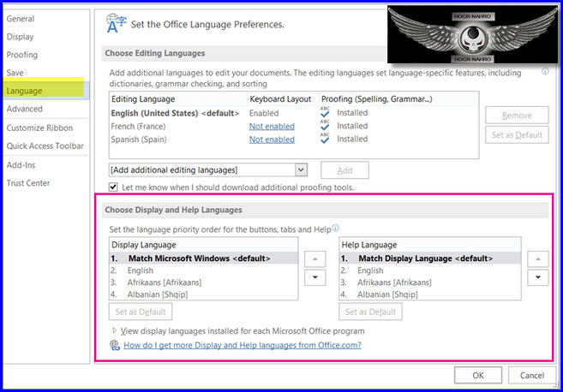Select Trust Center in the sidebar
Viewport: 563px width, 392px height.
coord(28,183)
